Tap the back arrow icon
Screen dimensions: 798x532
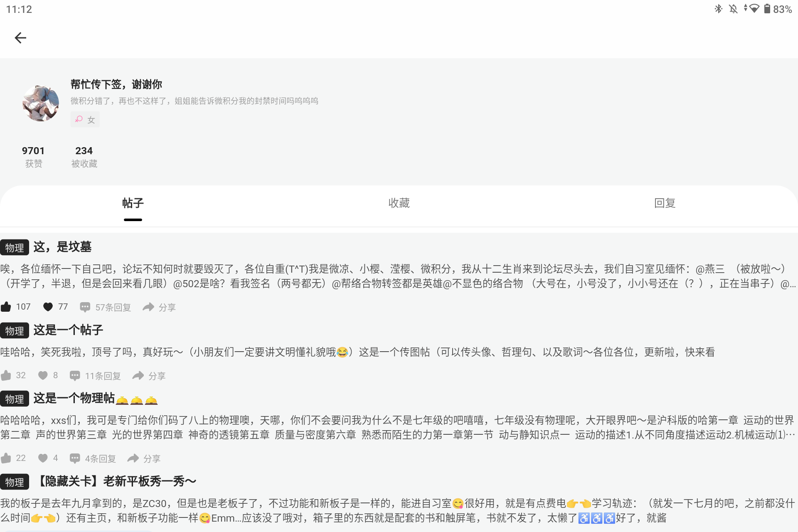coord(20,38)
